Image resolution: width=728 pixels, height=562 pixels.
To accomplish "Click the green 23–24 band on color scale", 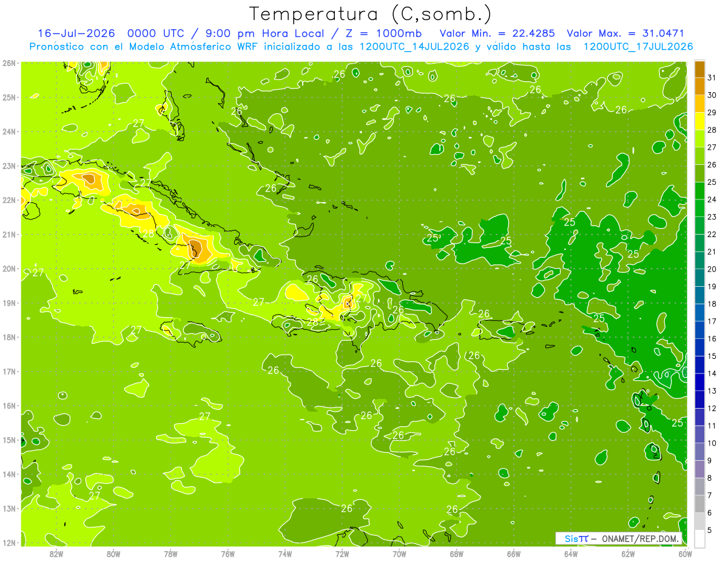I will pyautogui.click(x=699, y=208).
